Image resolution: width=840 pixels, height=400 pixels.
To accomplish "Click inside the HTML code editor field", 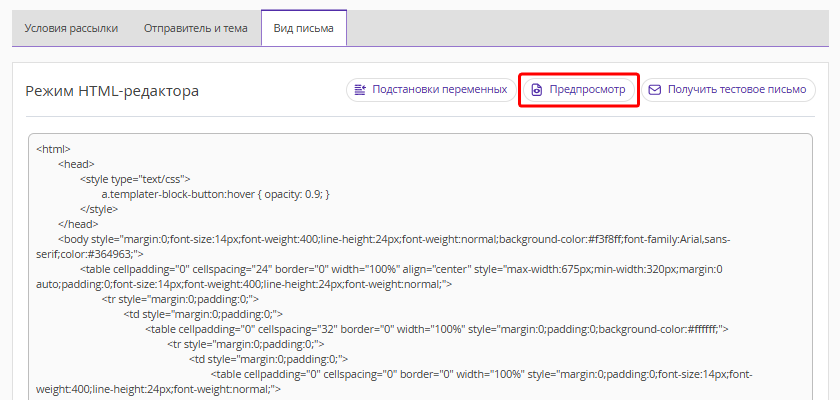I will 420,267.
